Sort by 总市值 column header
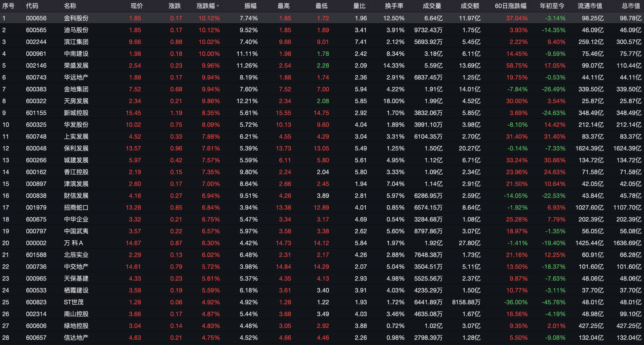 pos(631,6)
